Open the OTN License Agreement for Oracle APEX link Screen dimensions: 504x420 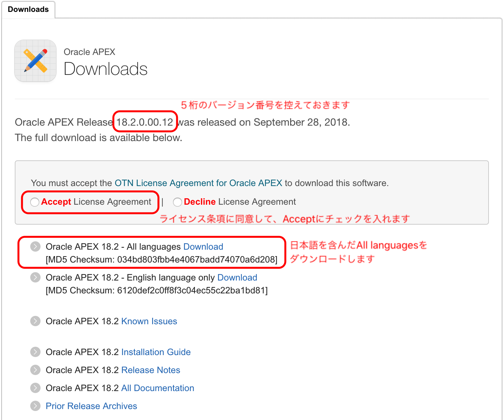point(198,183)
